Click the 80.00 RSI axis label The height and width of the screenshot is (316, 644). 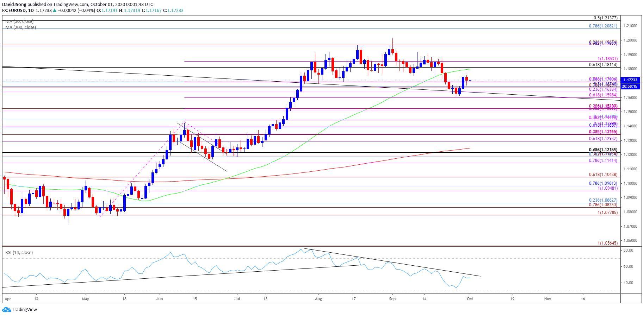point(628,251)
